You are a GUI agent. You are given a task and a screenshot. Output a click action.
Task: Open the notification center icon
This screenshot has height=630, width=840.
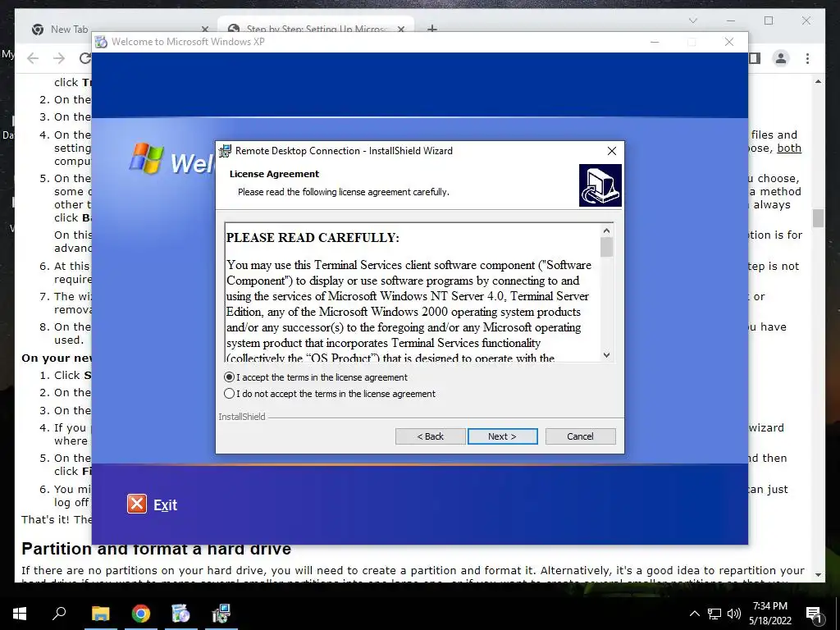pos(814,614)
